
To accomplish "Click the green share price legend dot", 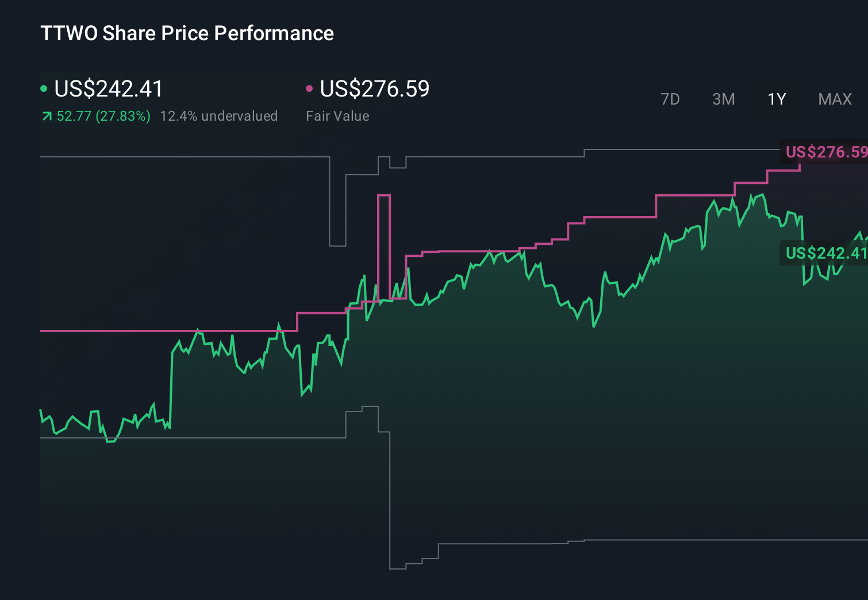I will coord(44,87).
